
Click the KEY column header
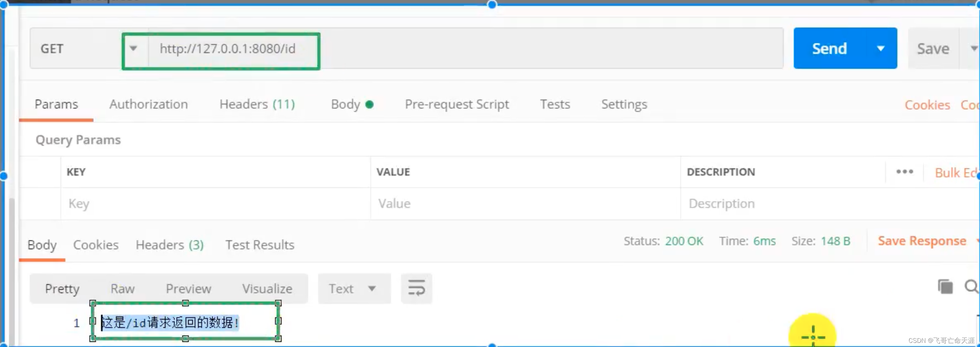tap(76, 172)
